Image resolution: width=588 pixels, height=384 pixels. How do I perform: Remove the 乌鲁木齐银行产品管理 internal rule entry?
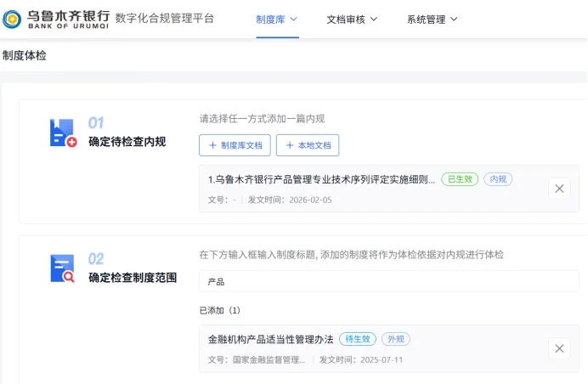tap(559, 189)
